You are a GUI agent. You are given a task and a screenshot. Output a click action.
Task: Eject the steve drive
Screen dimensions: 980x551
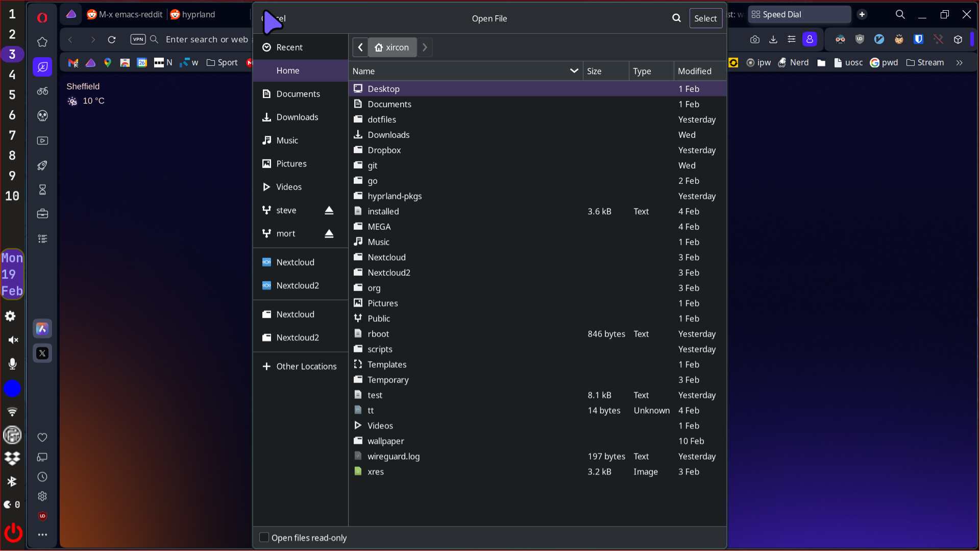pos(329,210)
